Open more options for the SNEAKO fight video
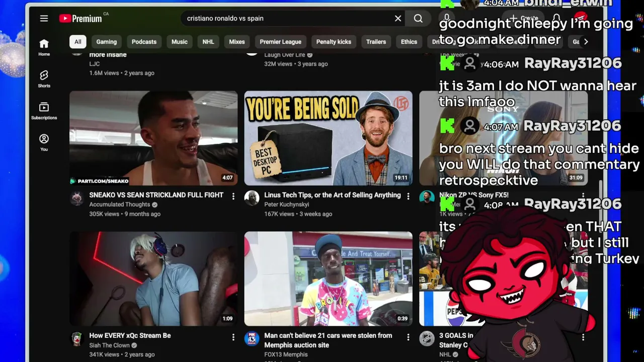 click(233, 196)
